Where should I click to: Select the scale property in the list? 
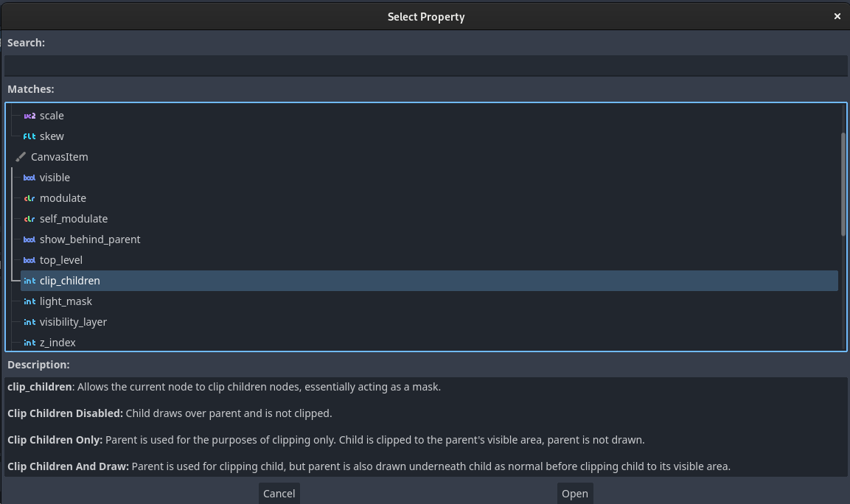pyautogui.click(x=52, y=116)
